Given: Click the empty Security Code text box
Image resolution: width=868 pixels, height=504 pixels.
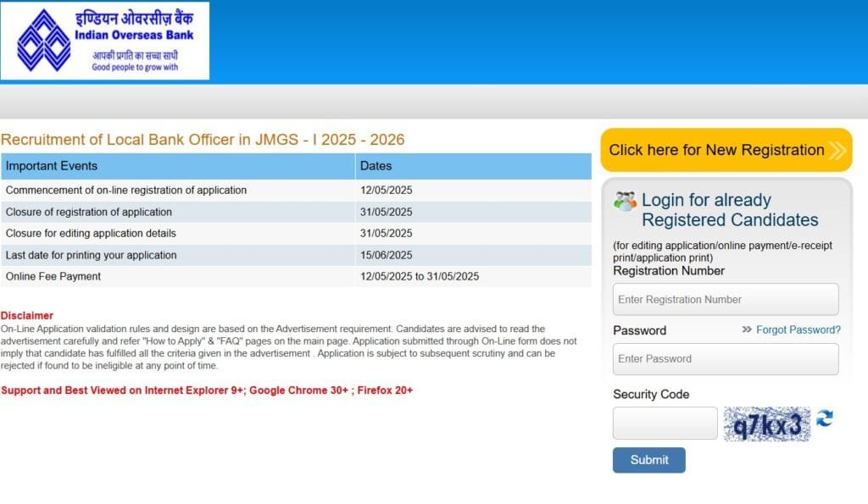Looking at the screenshot, I should point(665,424).
